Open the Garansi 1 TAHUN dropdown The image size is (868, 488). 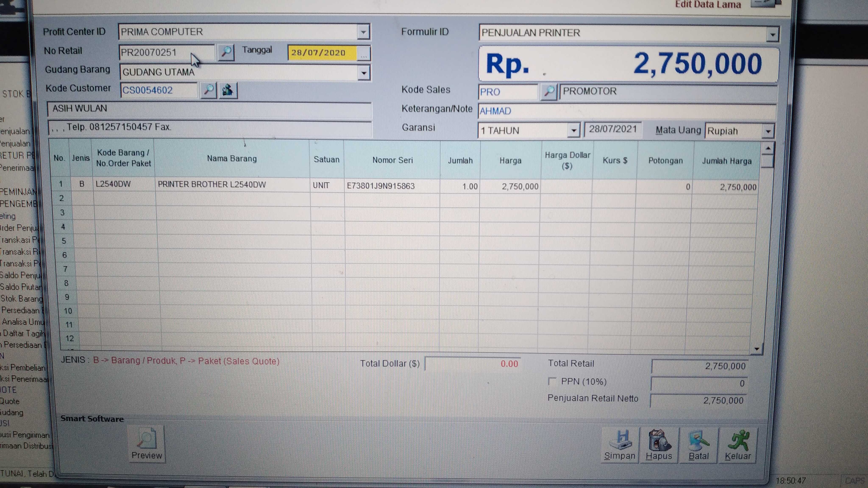tap(573, 130)
